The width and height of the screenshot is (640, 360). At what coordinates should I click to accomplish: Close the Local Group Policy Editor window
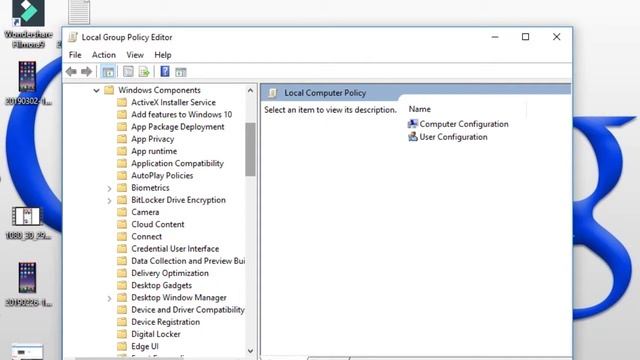point(556,37)
